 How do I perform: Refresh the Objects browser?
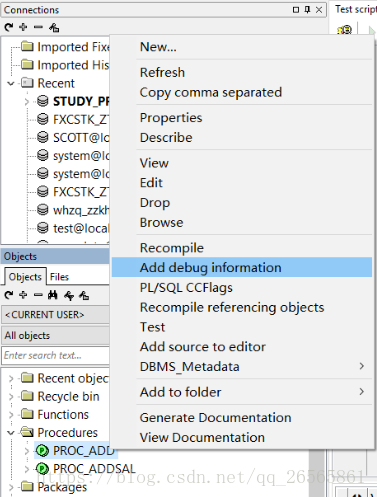[9, 295]
